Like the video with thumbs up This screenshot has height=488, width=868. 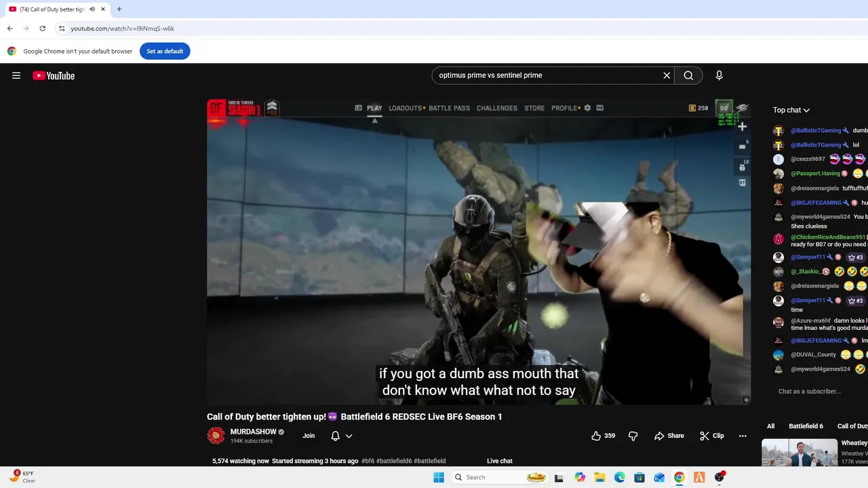603,436
